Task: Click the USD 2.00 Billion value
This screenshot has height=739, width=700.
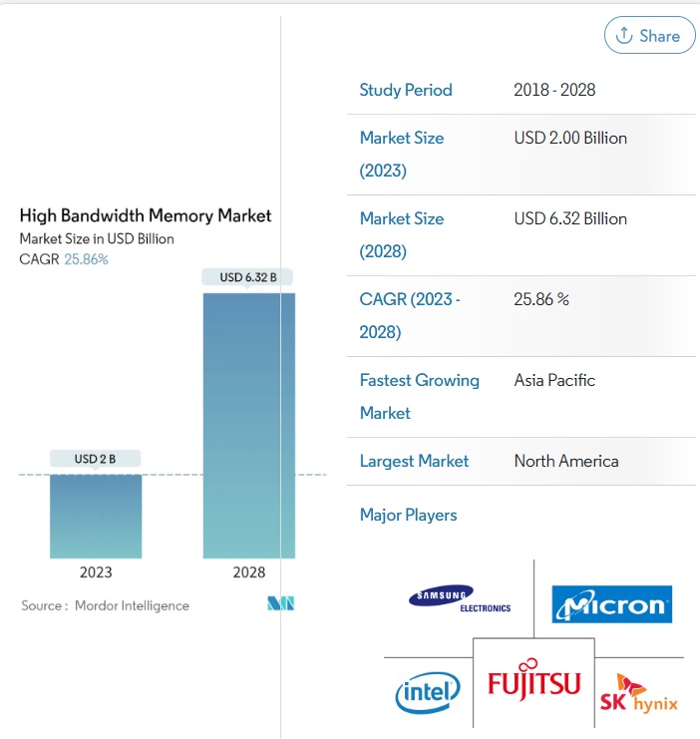Action: tap(570, 138)
